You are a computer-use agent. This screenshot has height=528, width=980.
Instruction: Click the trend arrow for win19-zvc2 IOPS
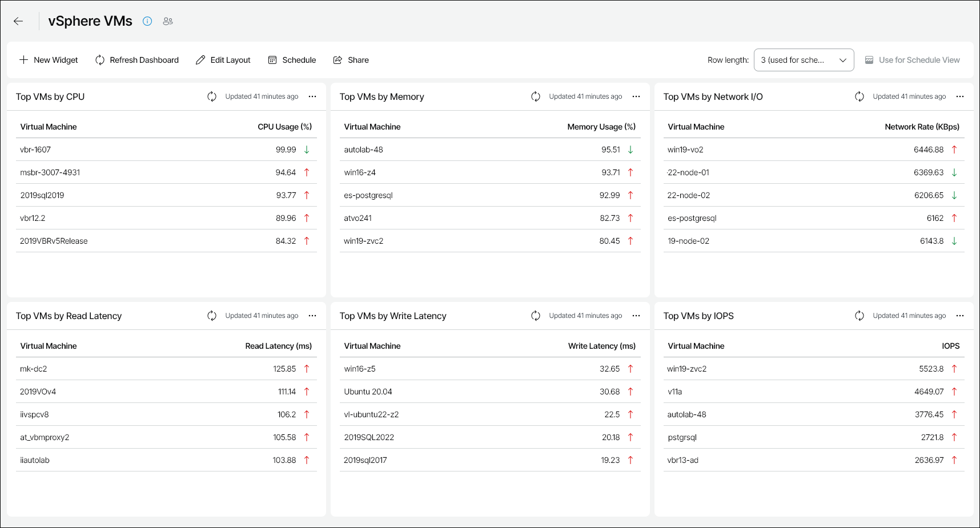(954, 369)
